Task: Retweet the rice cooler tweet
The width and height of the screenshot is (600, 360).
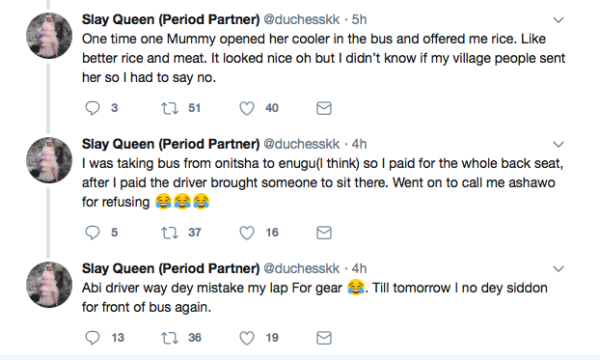Action: pyautogui.click(x=170, y=108)
